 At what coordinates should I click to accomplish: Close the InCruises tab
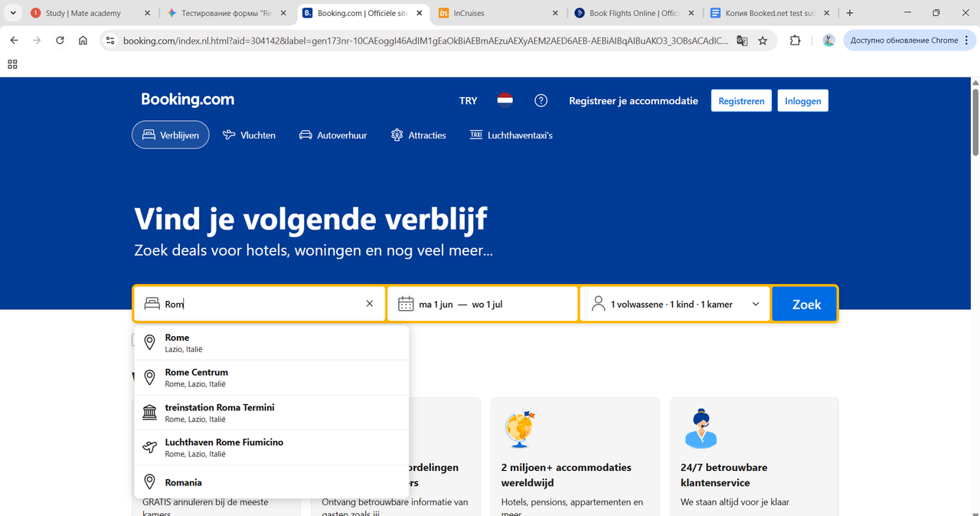555,13
